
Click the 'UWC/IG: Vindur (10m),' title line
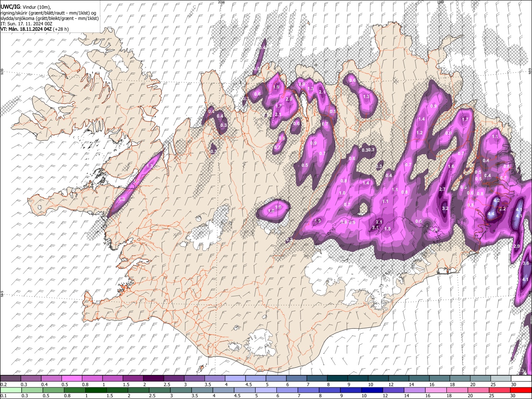point(26,7)
